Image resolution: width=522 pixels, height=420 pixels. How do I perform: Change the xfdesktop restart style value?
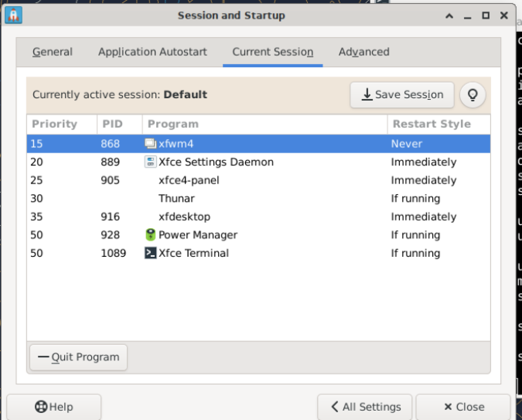click(x=423, y=217)
